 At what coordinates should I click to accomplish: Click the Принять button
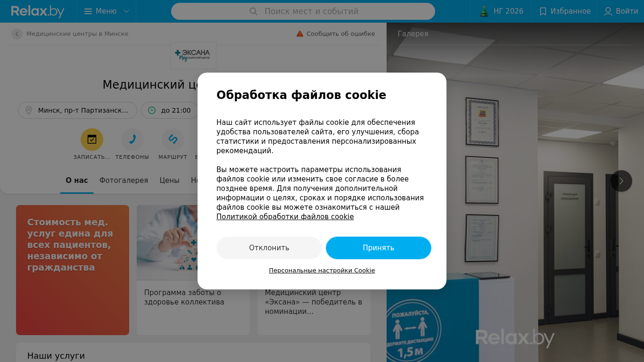(379, 248)
